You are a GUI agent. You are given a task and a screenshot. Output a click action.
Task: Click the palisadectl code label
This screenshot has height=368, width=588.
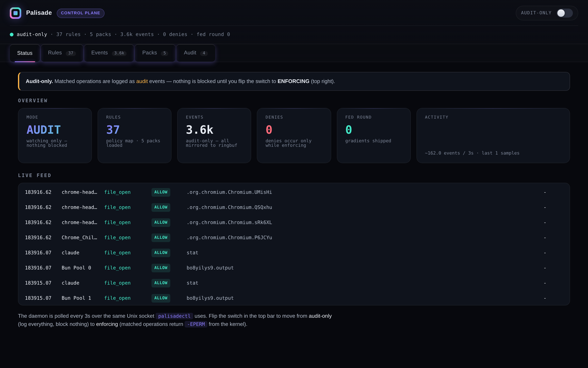coord(174,316)
